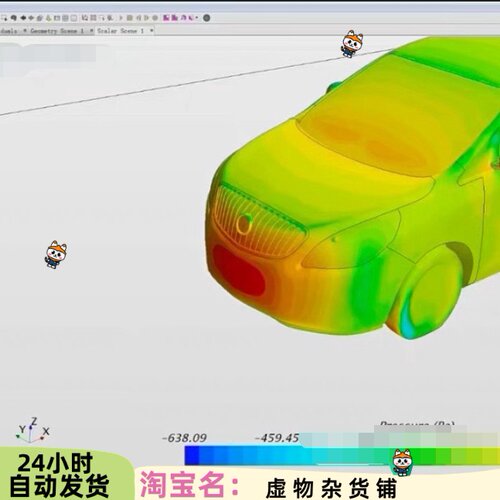Viewport: 500px width, 500px height.
Task: Click the dark round icon ending the toolbar
Action: pos(206,18)
